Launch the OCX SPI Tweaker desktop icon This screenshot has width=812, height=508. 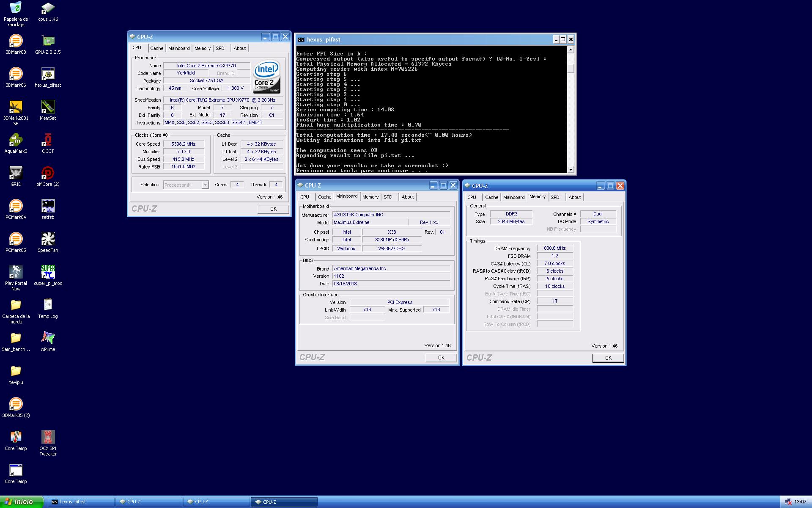pyautogui.click(x=48, y=443)
